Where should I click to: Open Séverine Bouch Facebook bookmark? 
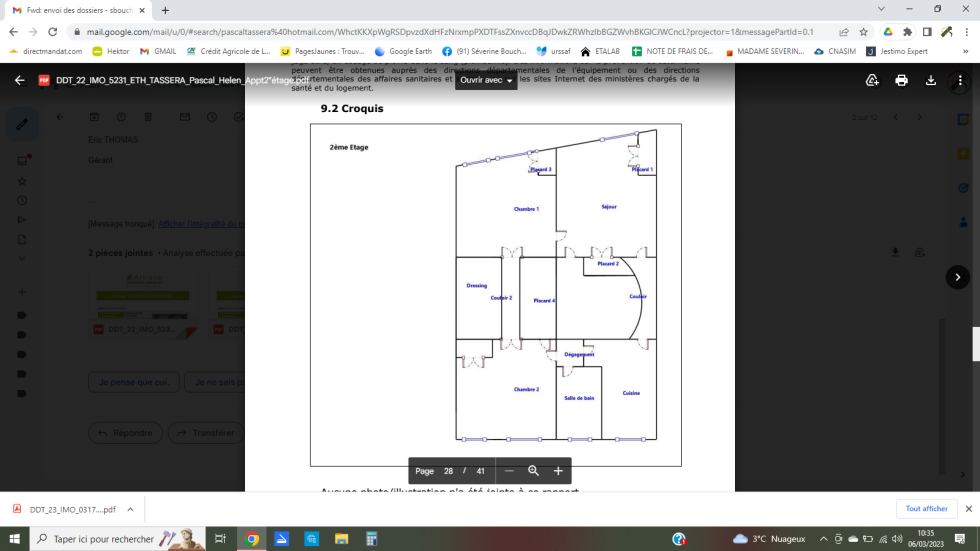[484, 51]
